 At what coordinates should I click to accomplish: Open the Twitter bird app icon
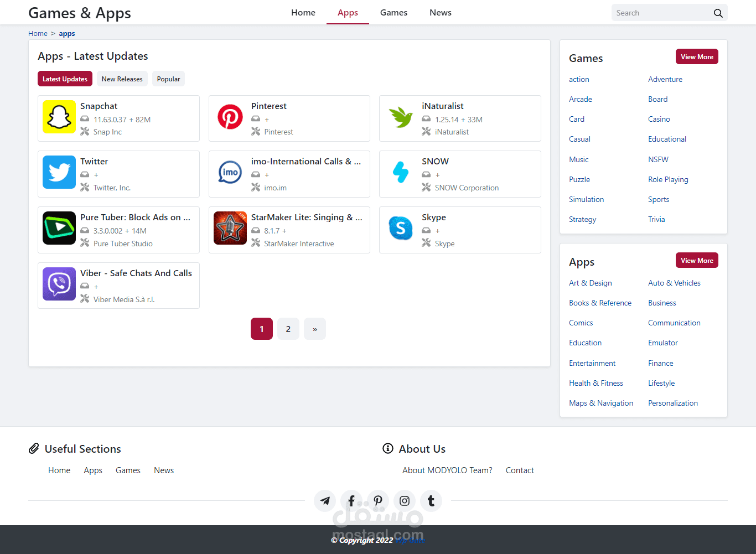point(59,172)
